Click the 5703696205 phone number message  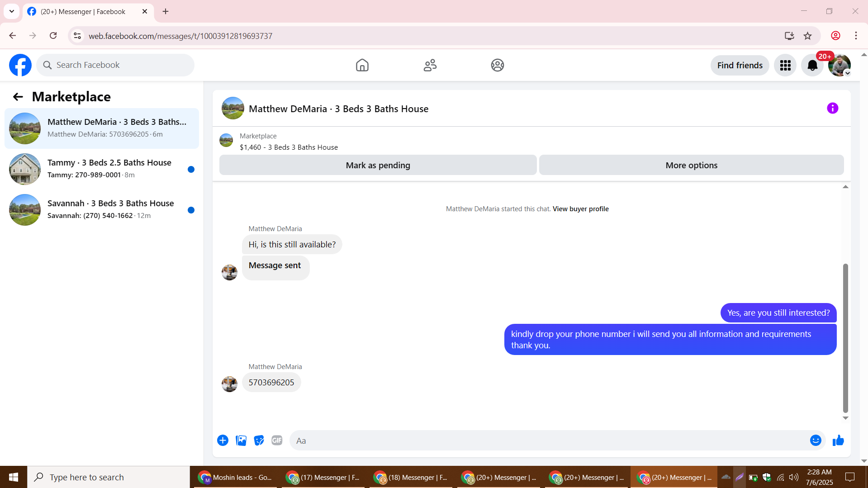[271, 383]
